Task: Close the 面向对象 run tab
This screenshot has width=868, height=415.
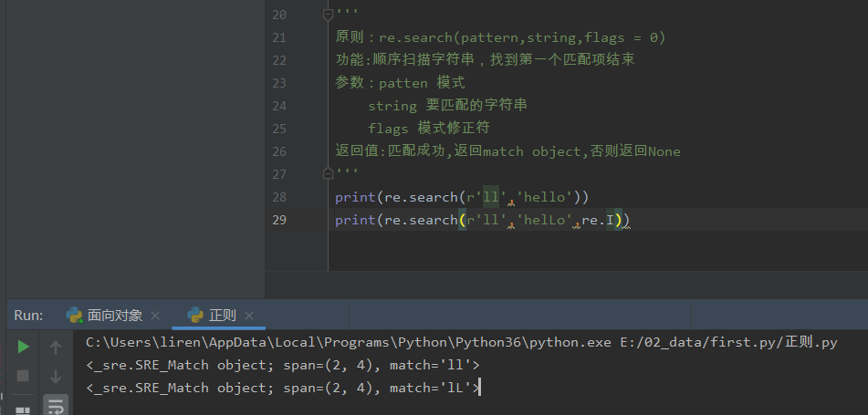Action: [155, 316]
